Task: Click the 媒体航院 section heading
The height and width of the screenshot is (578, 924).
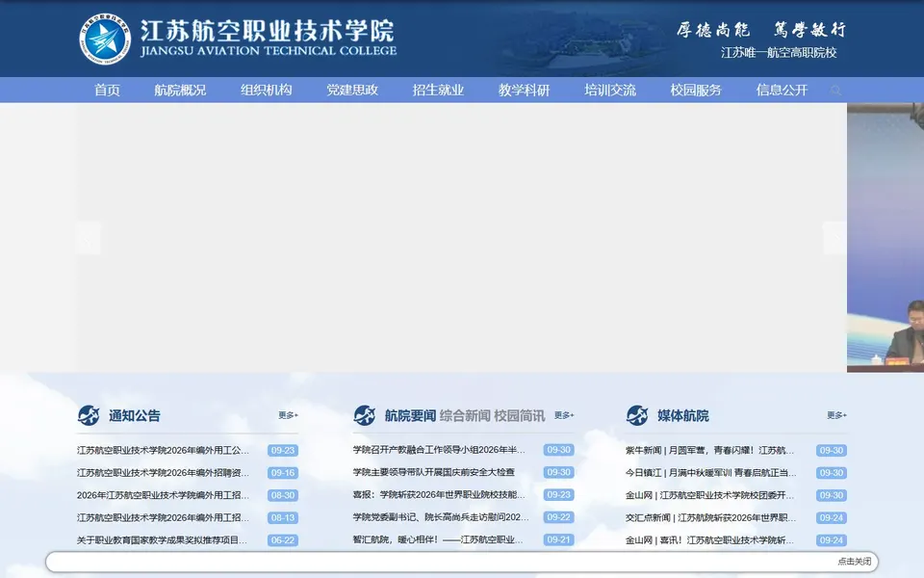Action: [683, 416]
